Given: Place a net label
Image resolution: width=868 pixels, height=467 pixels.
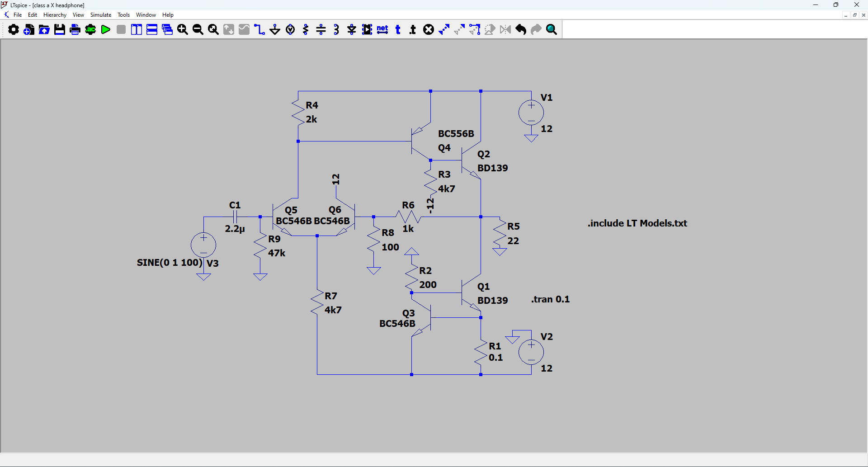Looking at the screenshot, I should click(x=382, y=30).
